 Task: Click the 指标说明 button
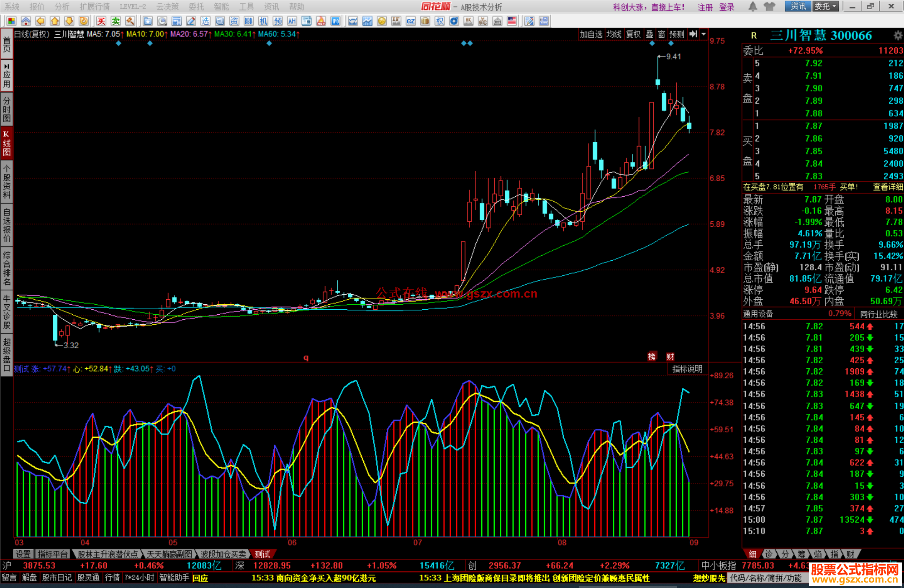click(x=687, y=369)
